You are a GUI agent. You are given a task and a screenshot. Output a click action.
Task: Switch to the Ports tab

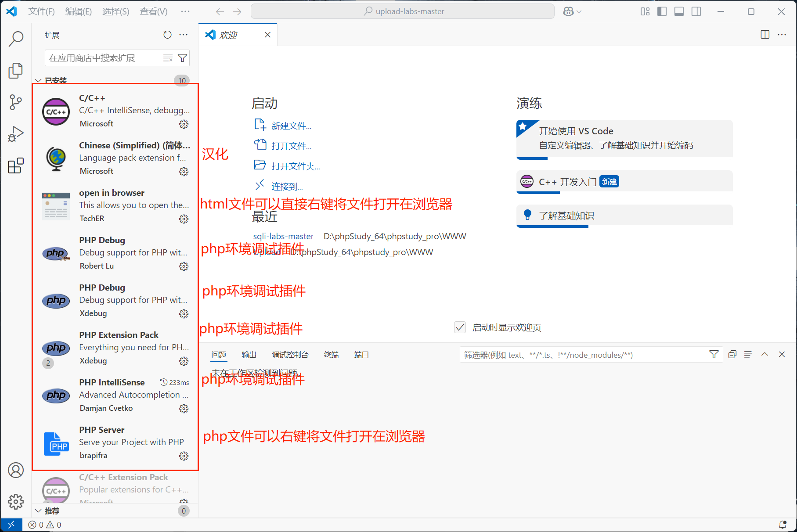point(362,355)
